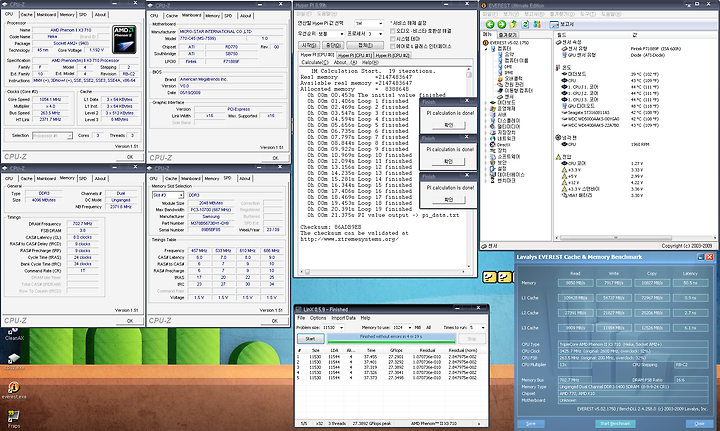Click the LinX All memory button

tap(428, 328)
